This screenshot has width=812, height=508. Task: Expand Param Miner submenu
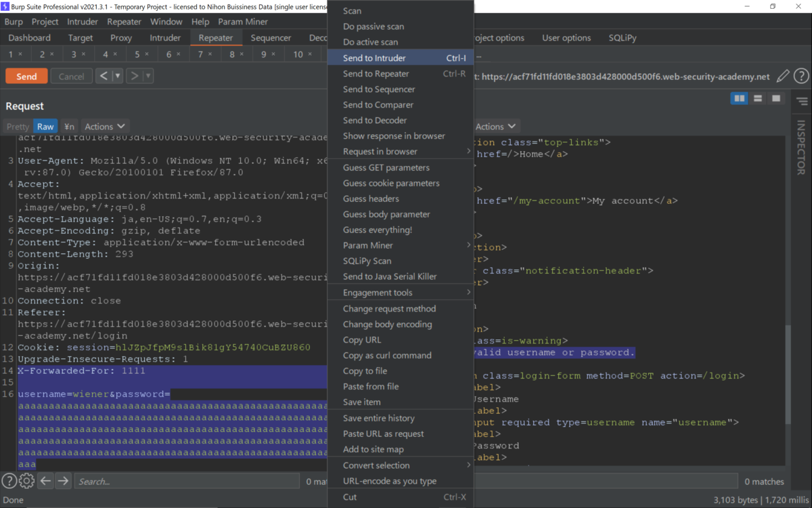pos(400,245)
